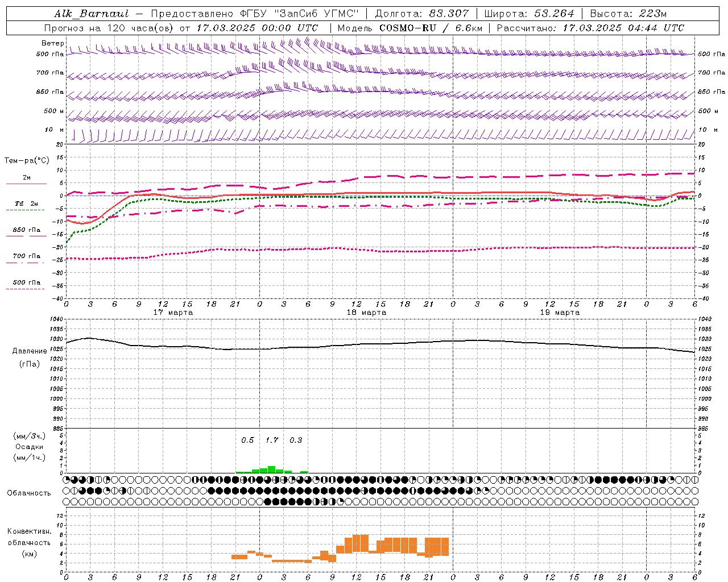Click the "Тем-ра(°C)" temperature axis title

point(27,161)
